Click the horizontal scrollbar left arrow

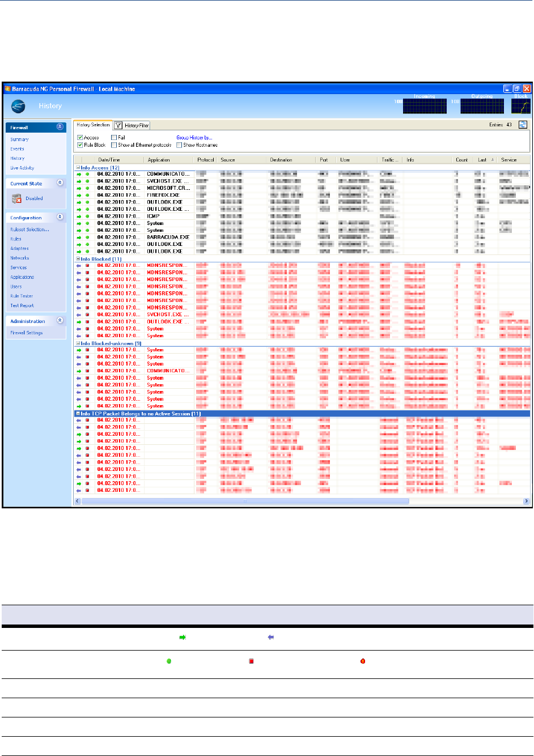pyautogui.click(x=78, y=501)
